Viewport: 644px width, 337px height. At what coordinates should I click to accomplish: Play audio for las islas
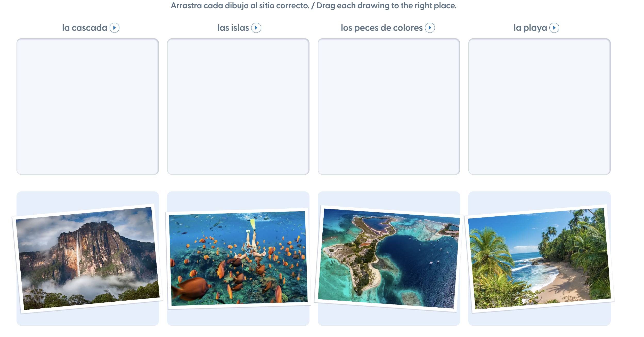click(256, 28)
